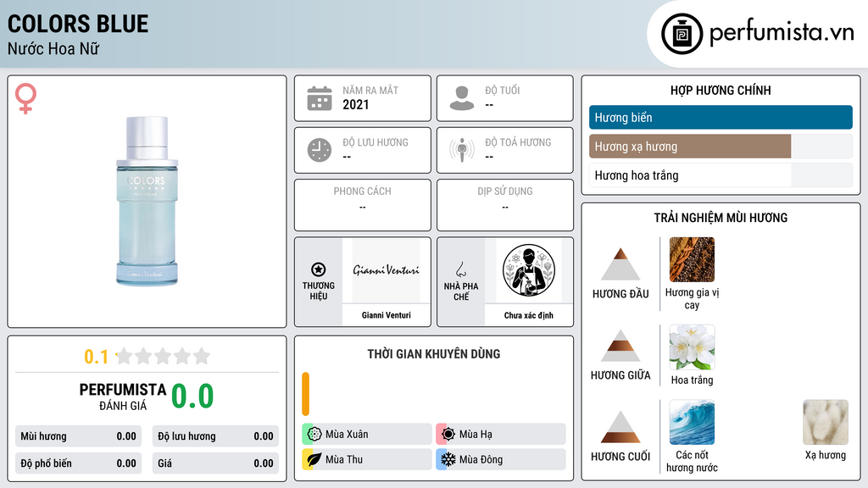Click the Xạ hương note image

(x=826, y=422)
